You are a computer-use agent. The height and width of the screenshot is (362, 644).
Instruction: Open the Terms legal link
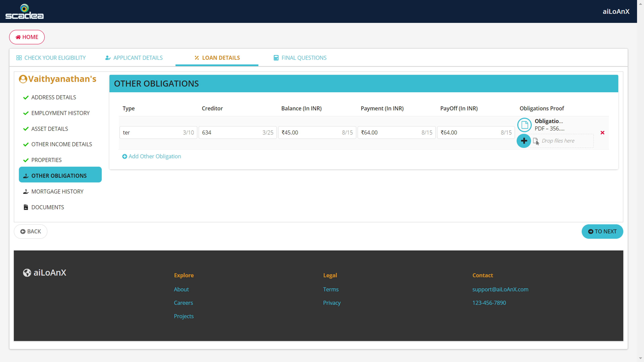tap(331, 289)
